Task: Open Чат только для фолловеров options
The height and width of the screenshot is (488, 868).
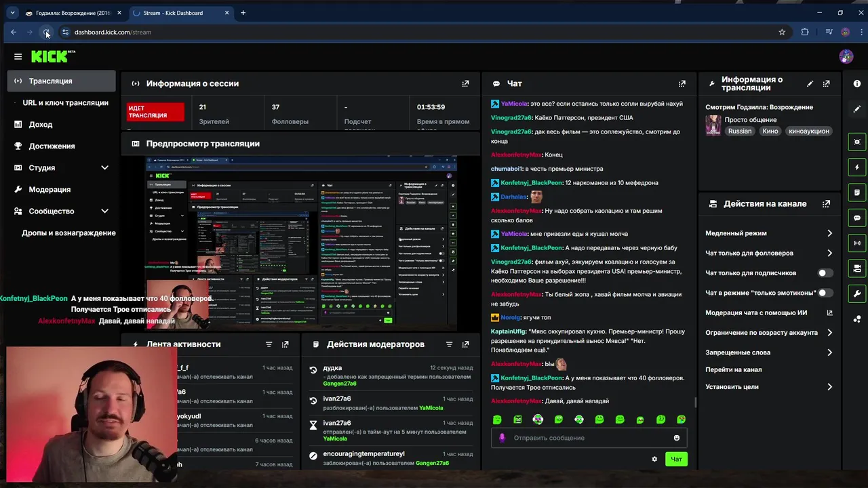Action: point(768,253)
